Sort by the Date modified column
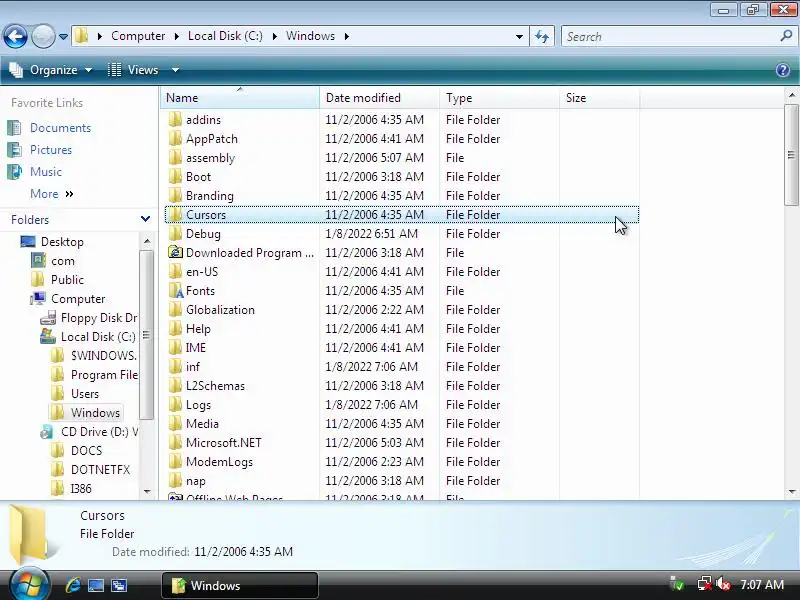Screen dimensions: 800x600 pyautogui.click(x=379, y=97)
